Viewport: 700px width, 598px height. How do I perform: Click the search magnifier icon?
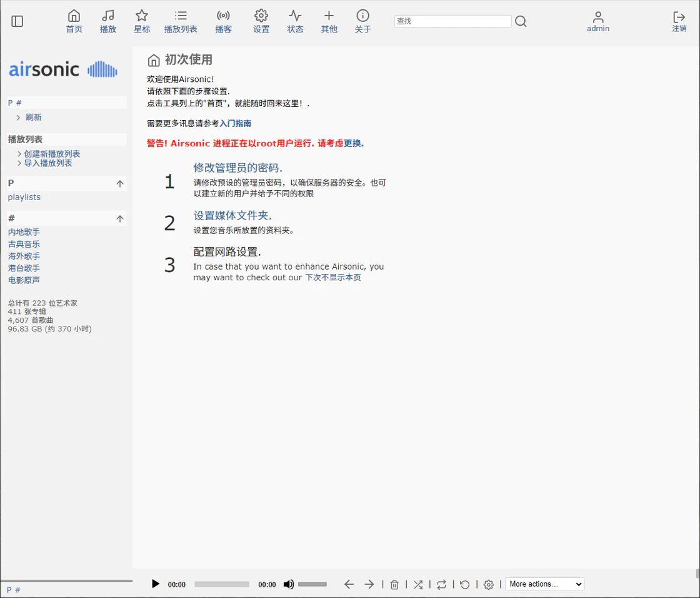521,21
